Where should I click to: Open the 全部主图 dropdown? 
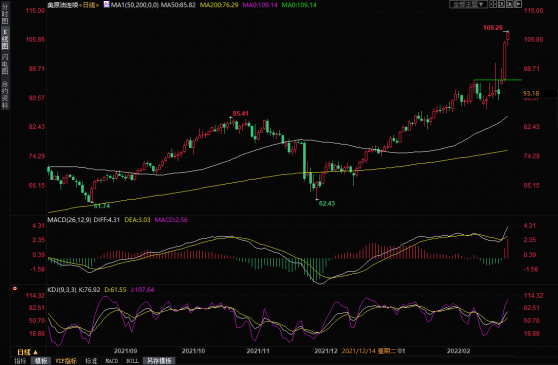tap(468, 4)
